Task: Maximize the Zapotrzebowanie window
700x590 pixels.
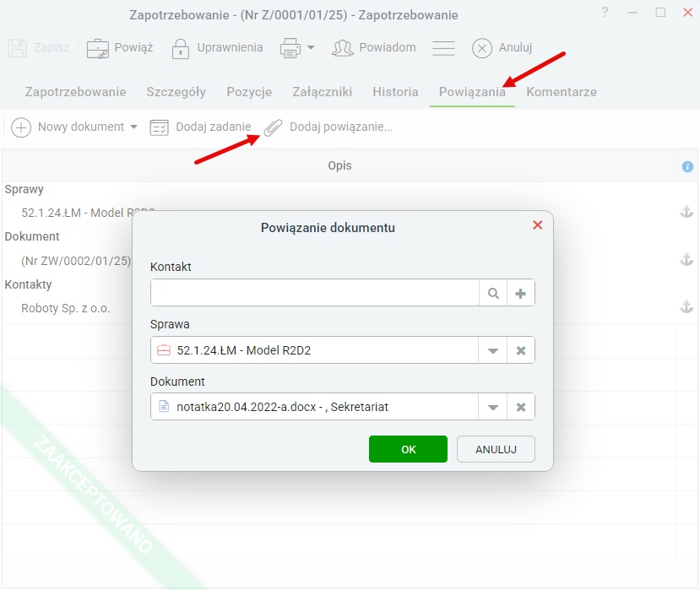Action: [x=660, y=13]
